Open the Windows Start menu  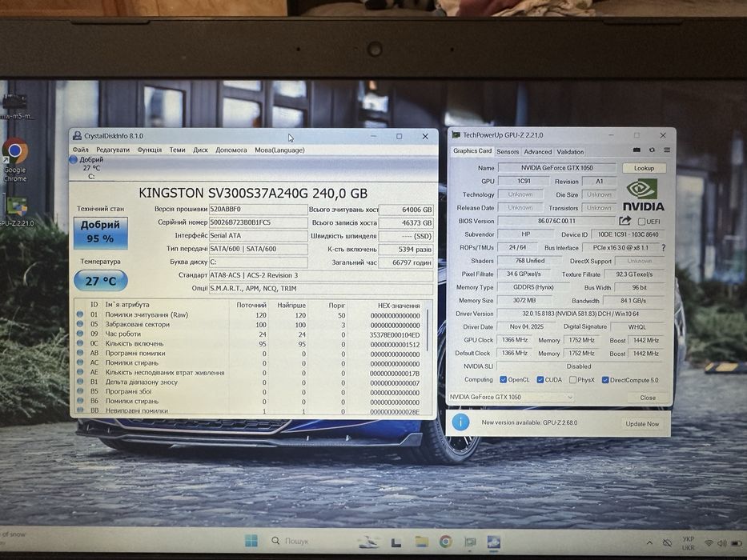pos(251,541)
